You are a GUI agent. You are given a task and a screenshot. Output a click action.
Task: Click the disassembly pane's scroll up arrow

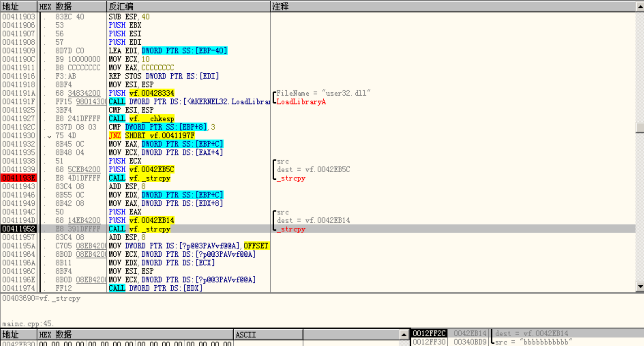(x=640, y=7)
